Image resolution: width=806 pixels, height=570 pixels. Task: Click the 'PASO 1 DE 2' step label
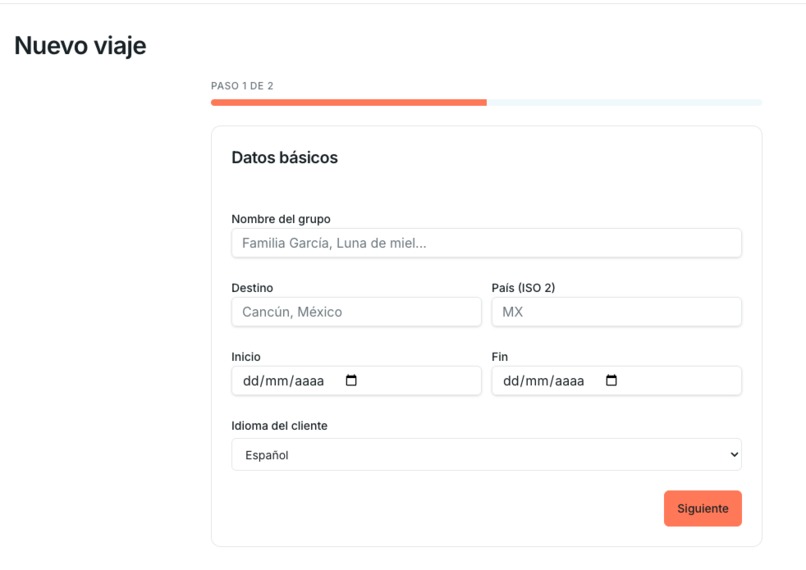242,86
